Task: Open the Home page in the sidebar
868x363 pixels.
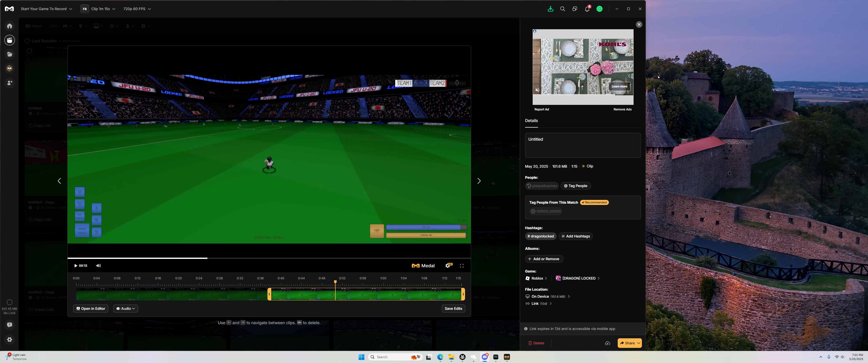Action: pos(9,26)
